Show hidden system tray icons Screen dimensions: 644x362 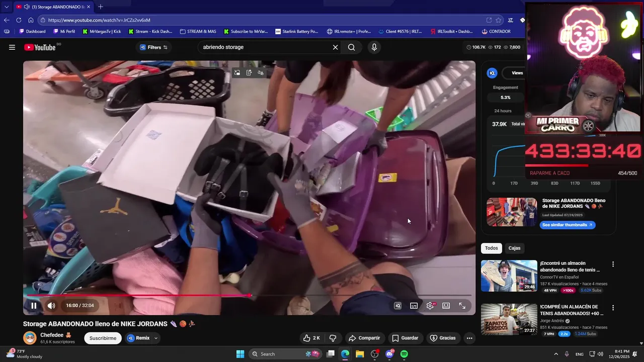556,354
